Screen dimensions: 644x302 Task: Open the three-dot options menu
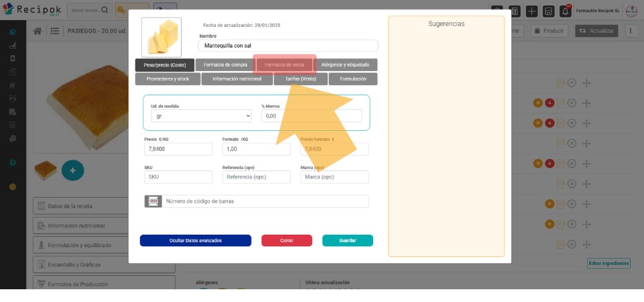coord(631,31)
